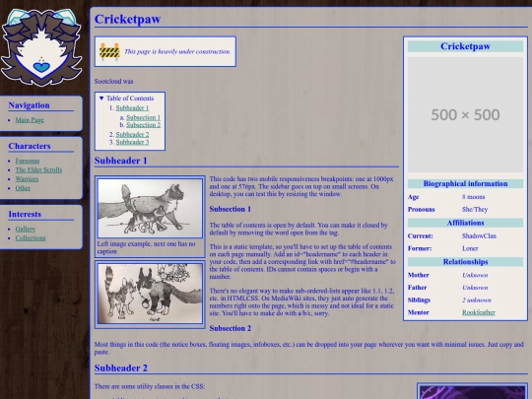The height and width of the screenshot is (399, 532).
Task: Click the Cricketpaw page title
Action: (x=127, y=19)
